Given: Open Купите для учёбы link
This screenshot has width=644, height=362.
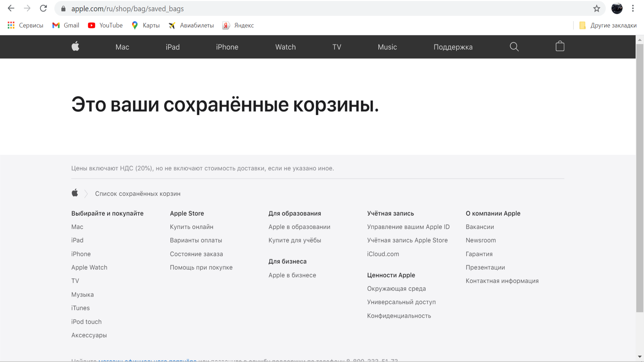Looking at the screenshot, I should coord(294,240).
